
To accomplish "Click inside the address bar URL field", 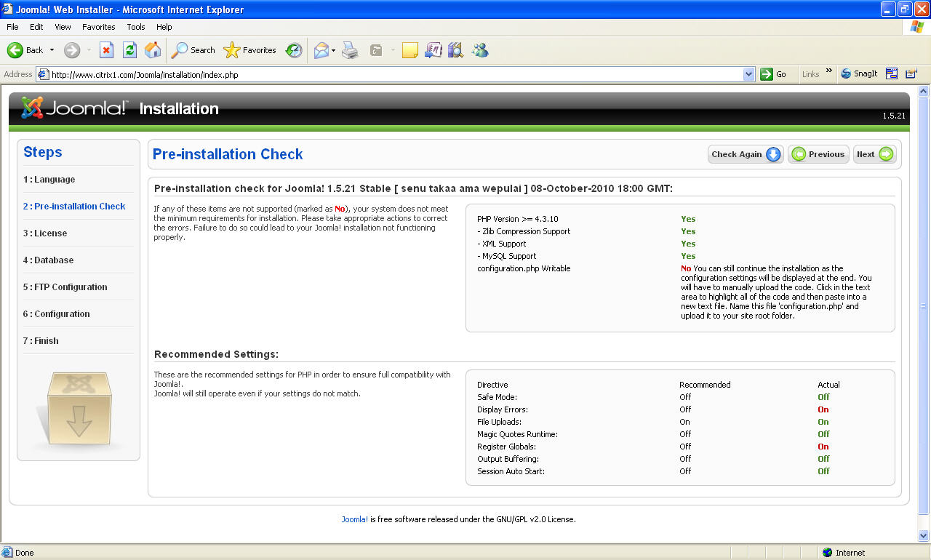I will coord(396,74).
